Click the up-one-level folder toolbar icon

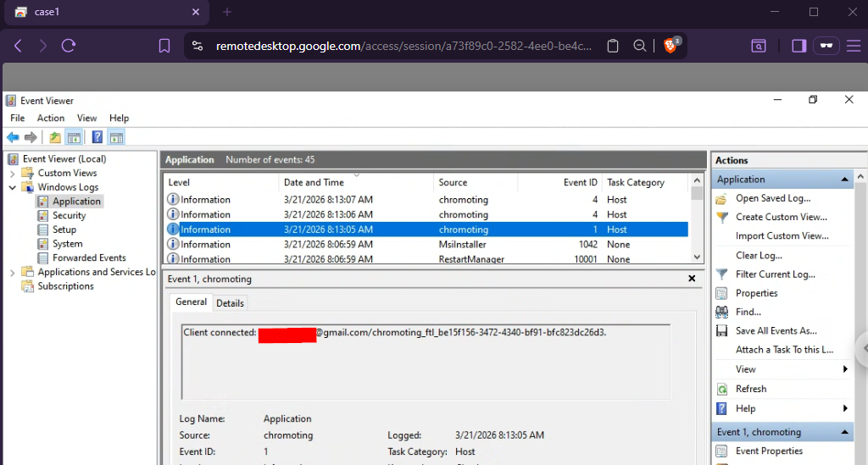pyautogui.click(x=55, y=137)
